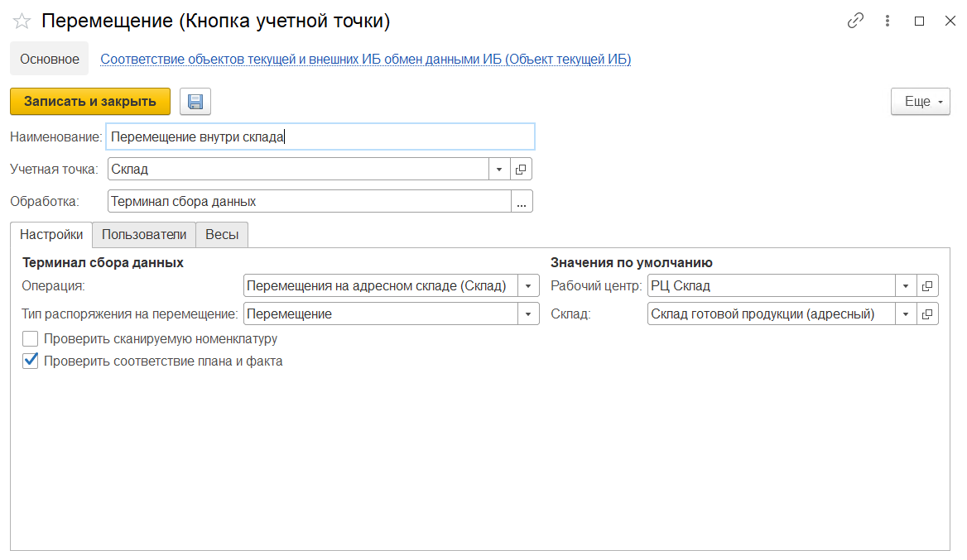The height and width of the screenshot is (560, 967).
Task: Click into the Наименование text field
Action: (x=320, y=136)
